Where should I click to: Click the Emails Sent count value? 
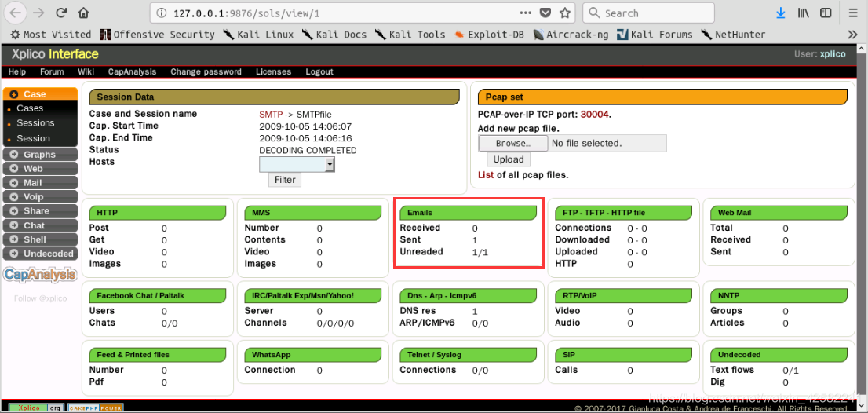pyautogui.click(x=475, y=240)
